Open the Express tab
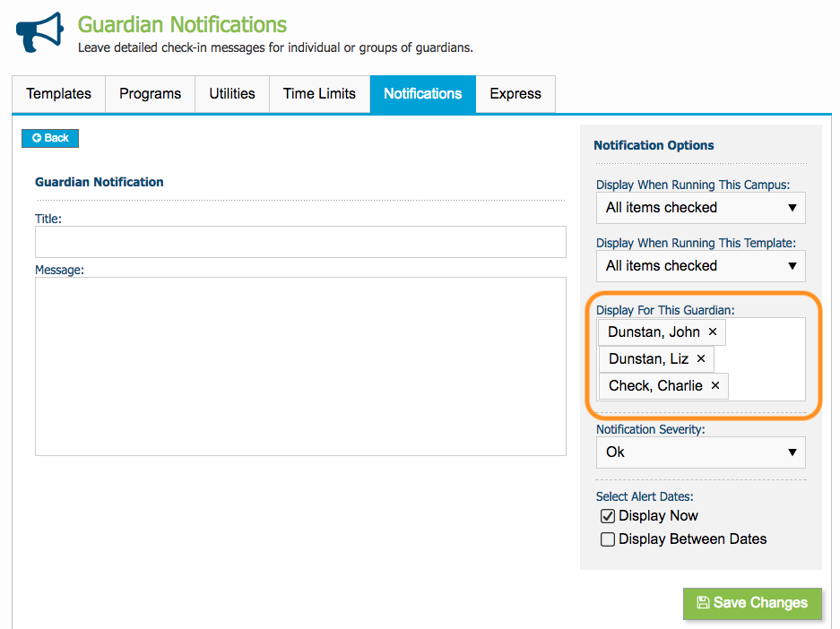The height and width of the screenshot is (629, 840). point(515,94)
